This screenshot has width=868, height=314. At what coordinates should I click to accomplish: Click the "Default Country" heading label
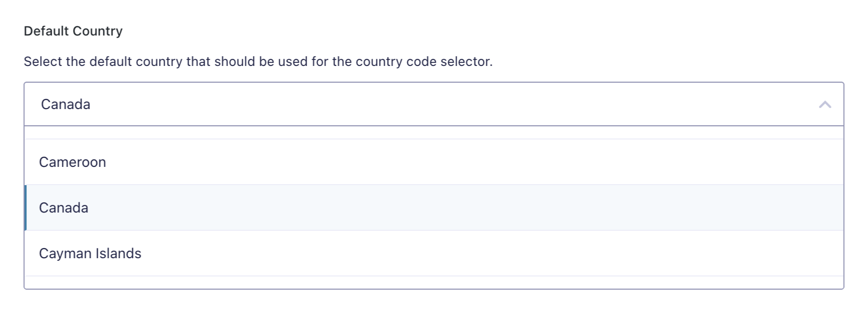(x=73, y=31)
